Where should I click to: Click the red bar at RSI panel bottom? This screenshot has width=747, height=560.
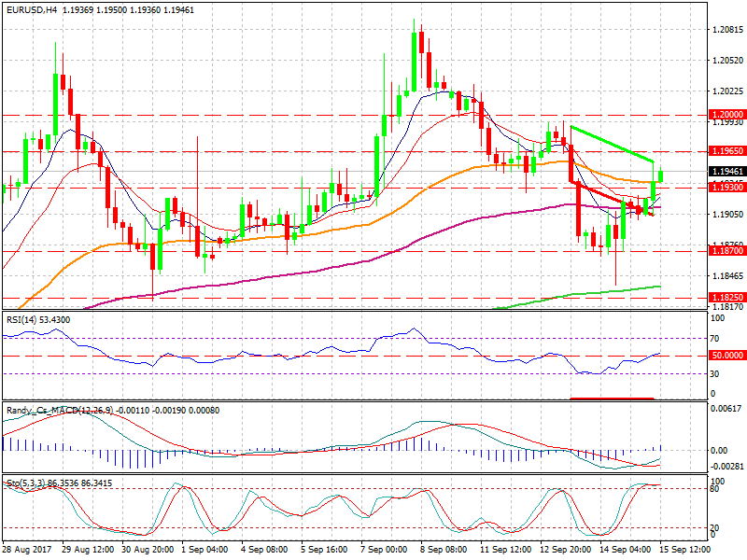(x=612, y=399)
